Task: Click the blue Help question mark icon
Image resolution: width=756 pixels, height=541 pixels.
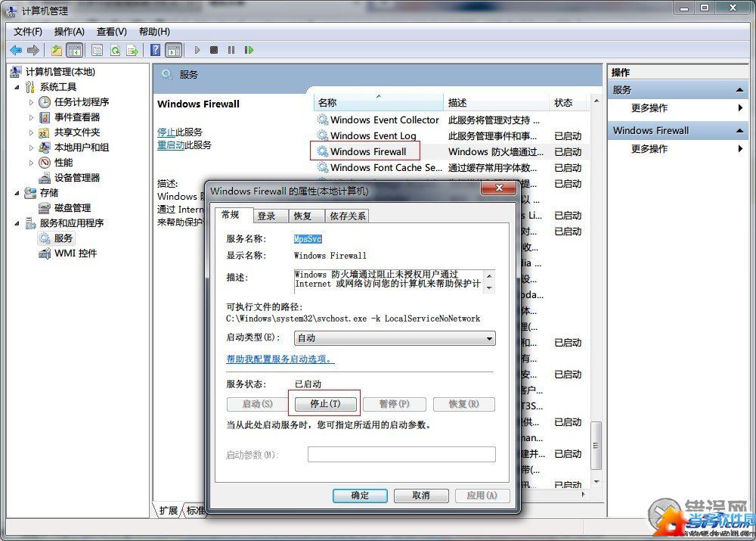Action: click(155, 50)
